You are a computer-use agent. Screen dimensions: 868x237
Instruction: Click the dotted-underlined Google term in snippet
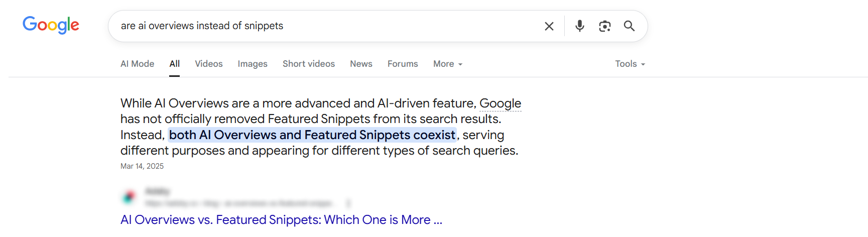click(500, 103)
